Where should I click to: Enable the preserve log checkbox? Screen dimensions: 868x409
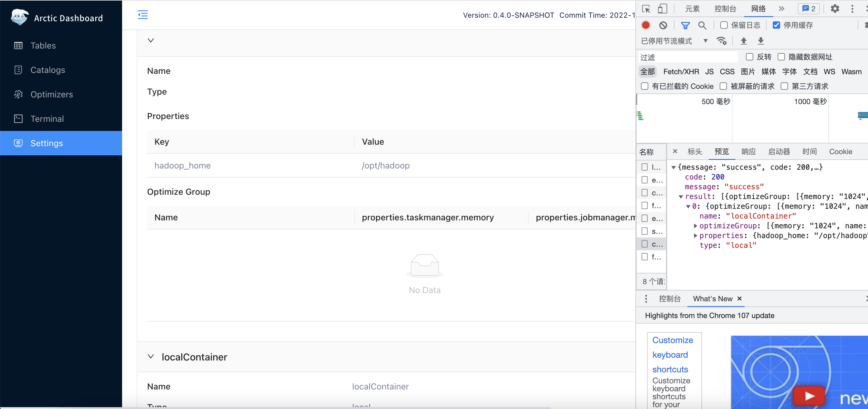point(723,25)
